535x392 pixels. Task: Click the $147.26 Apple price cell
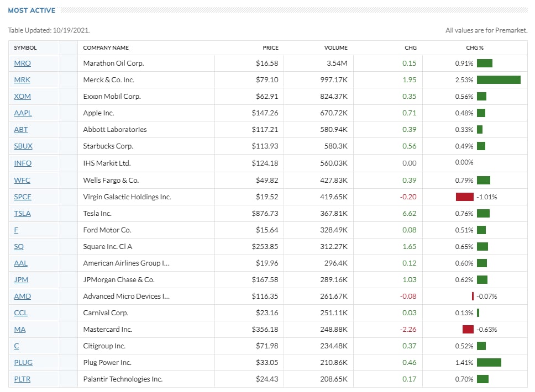pos(265,113)
